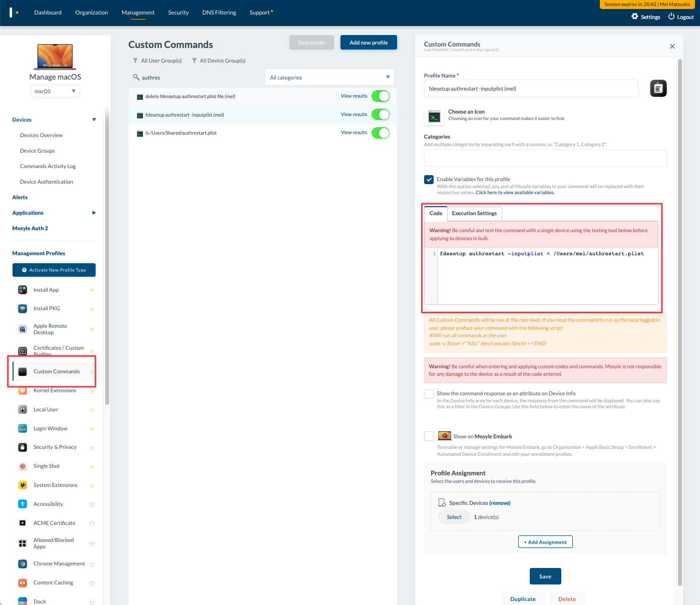Image resolution: width=700 pixels, height=605 pixels.
Task: Delete this custom command profile
Action: (567, 599)
